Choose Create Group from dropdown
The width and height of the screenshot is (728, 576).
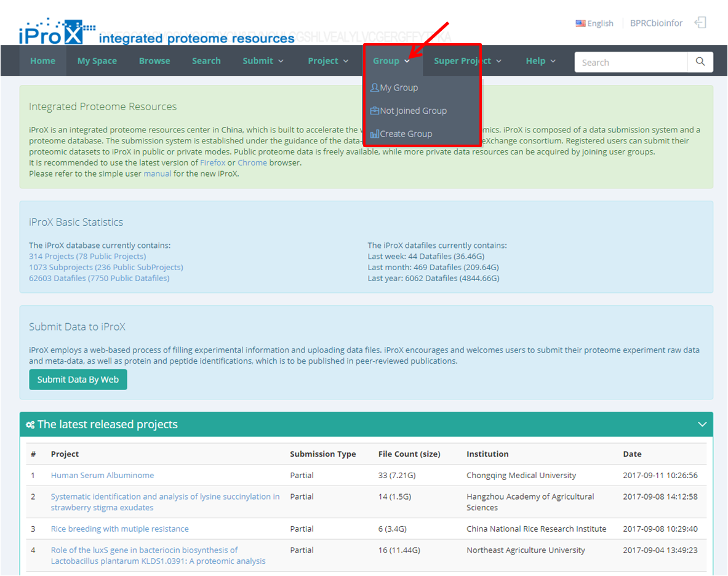pyautogui.click(x=406, y=134)
